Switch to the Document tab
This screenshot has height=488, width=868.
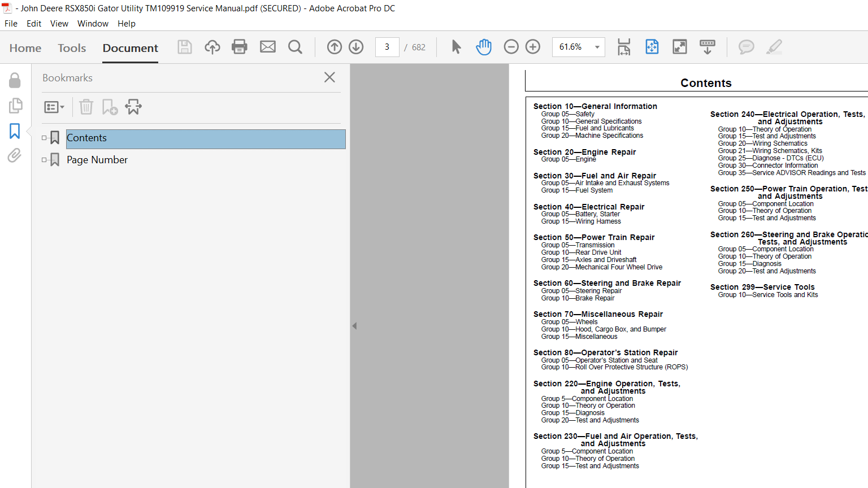131,48
